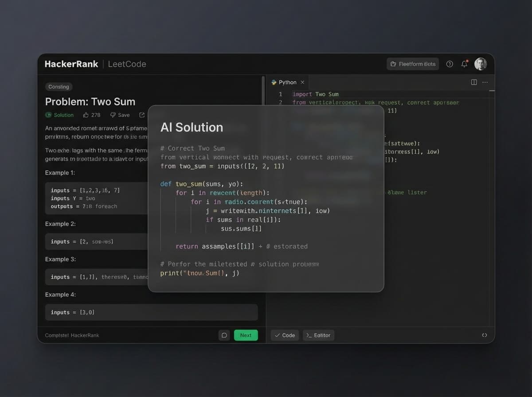
Task: Open the notifications bell
Action: tap(464, 64)
